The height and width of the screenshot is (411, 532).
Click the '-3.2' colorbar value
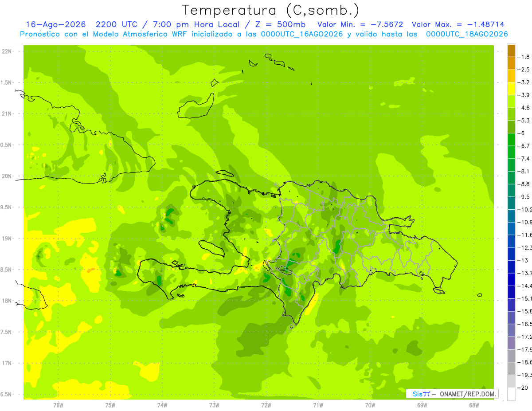tap(524, 82)
